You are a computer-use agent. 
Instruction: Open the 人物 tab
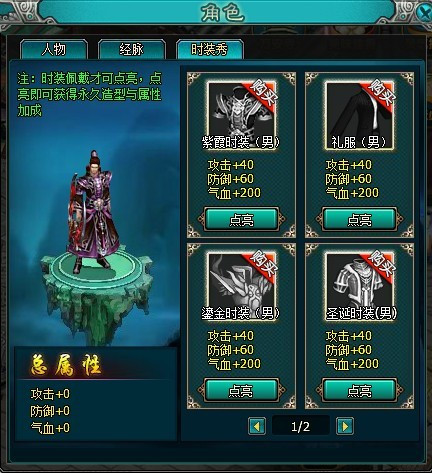coord(54,50)
